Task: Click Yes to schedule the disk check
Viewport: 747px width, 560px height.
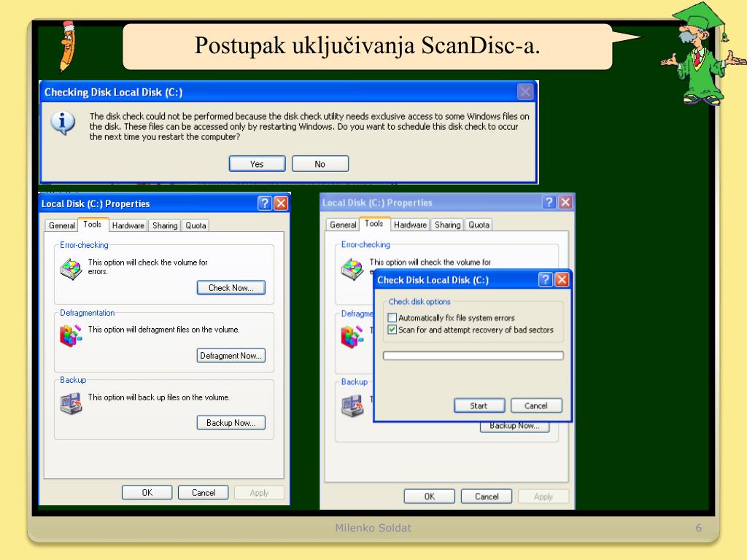Action: coord(258,164)
